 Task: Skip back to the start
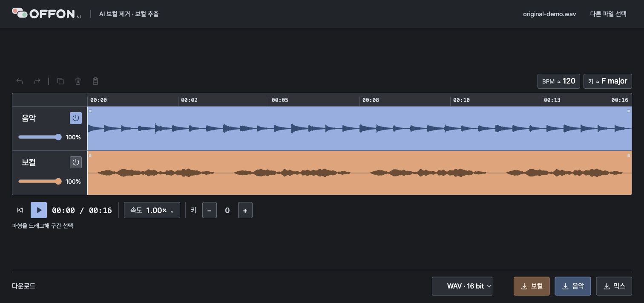tap(20, 210)
